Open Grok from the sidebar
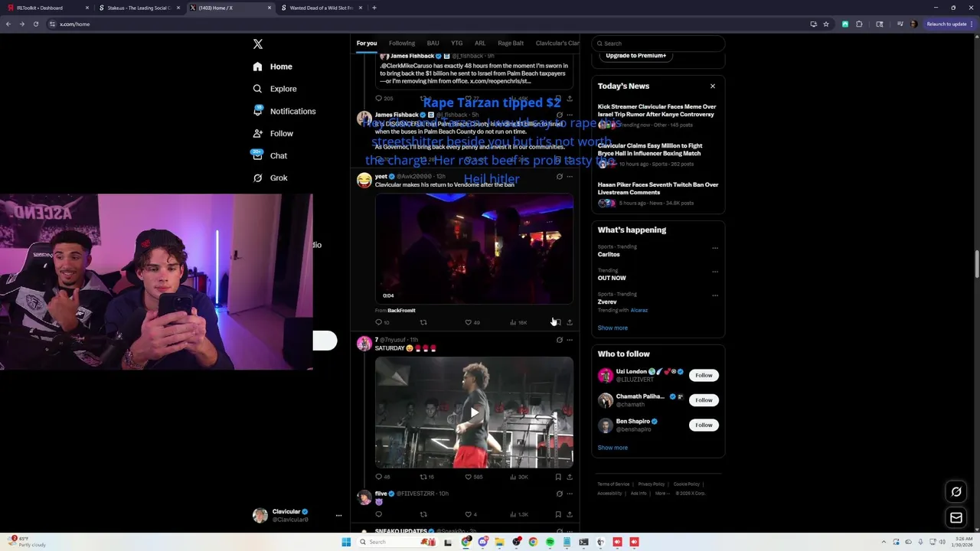 tap(270, 178)
